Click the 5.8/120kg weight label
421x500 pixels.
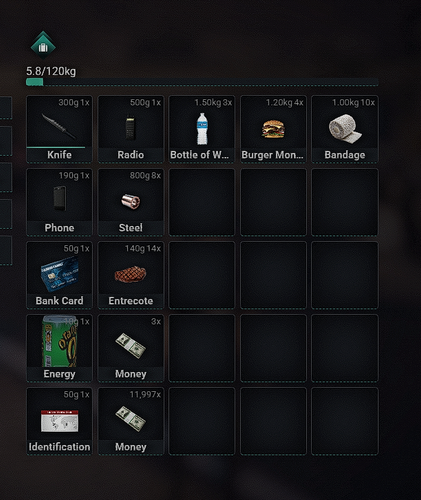point(51,71)
